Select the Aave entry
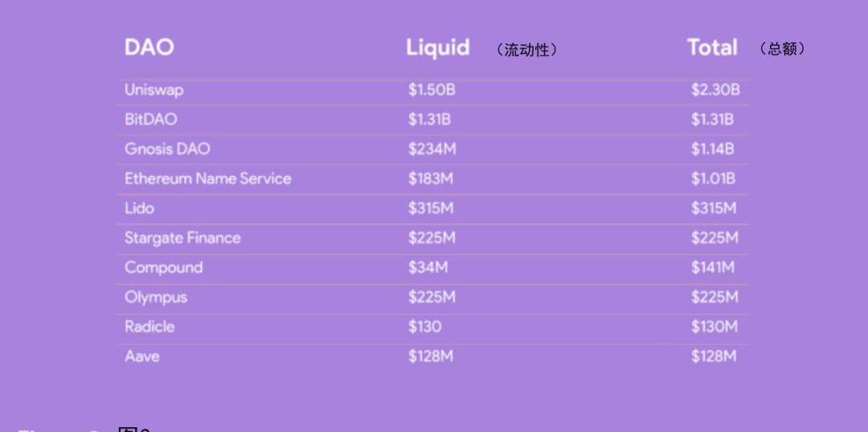The width and height of the screenshot is (868, 432). (x=141, y=356)
